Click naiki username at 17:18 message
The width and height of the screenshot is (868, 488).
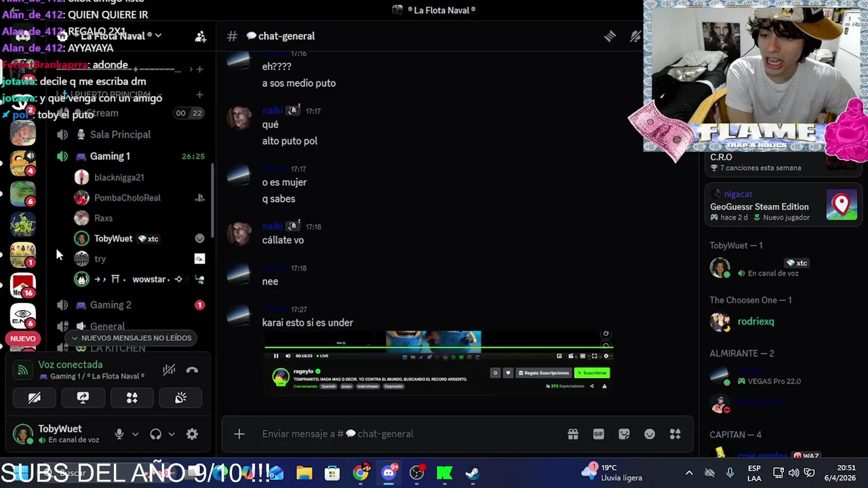[x=272, y=226]
